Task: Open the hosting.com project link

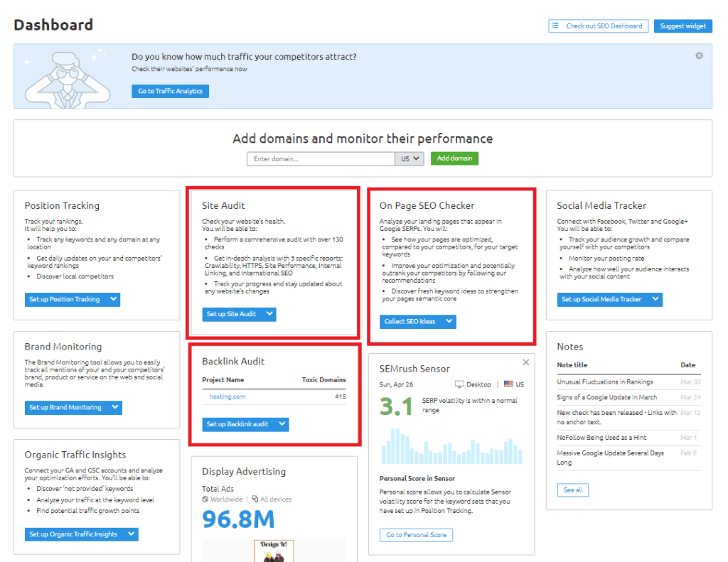Action: point(227,396)
